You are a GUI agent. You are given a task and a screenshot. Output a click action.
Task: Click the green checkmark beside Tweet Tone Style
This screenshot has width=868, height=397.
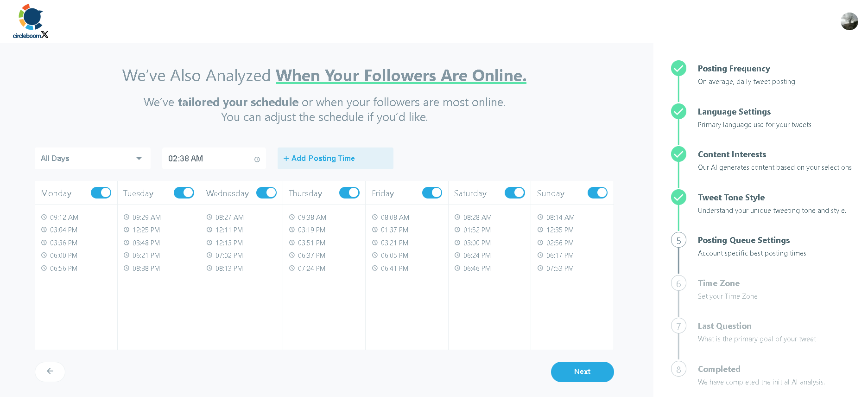pos(678,197)
